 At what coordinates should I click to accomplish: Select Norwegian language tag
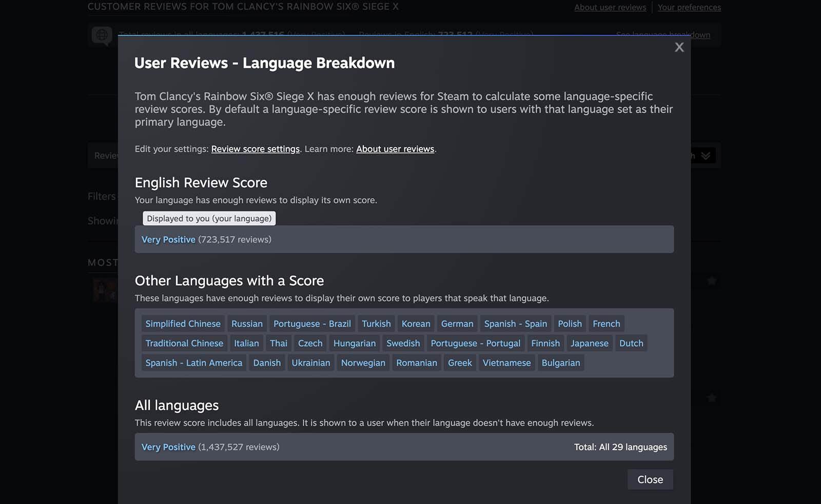click(x=363, y=362)
